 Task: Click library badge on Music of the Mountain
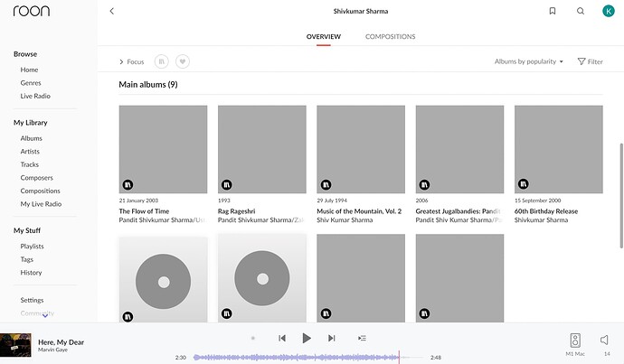coord(326,185)
